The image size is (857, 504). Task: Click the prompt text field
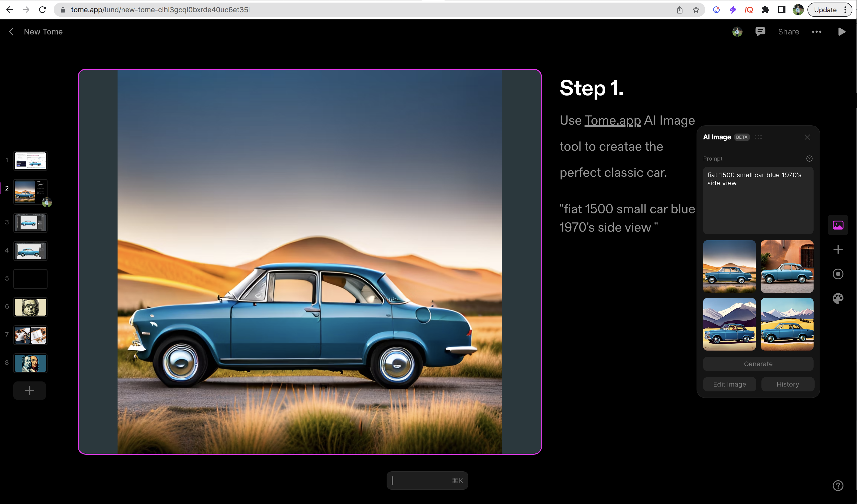pyautogui.click(x=758, y=200)
